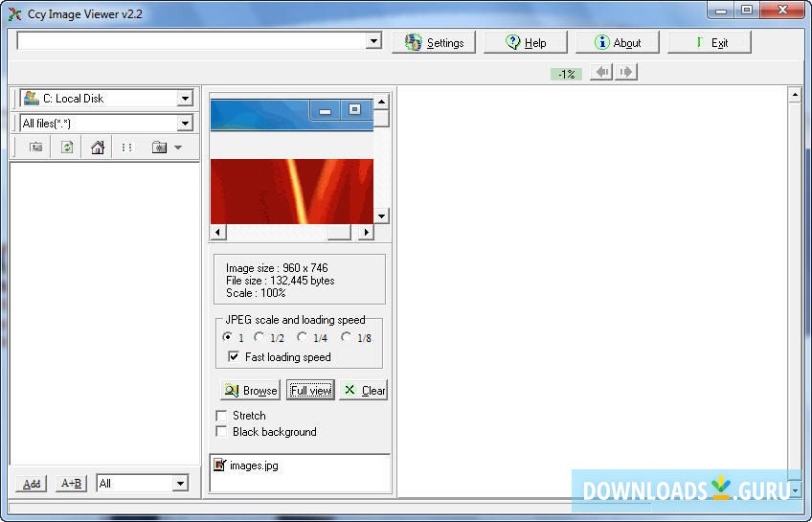Toggle Fast loading speed checkbox
This screenshot has height=522, width=812.
234,357
